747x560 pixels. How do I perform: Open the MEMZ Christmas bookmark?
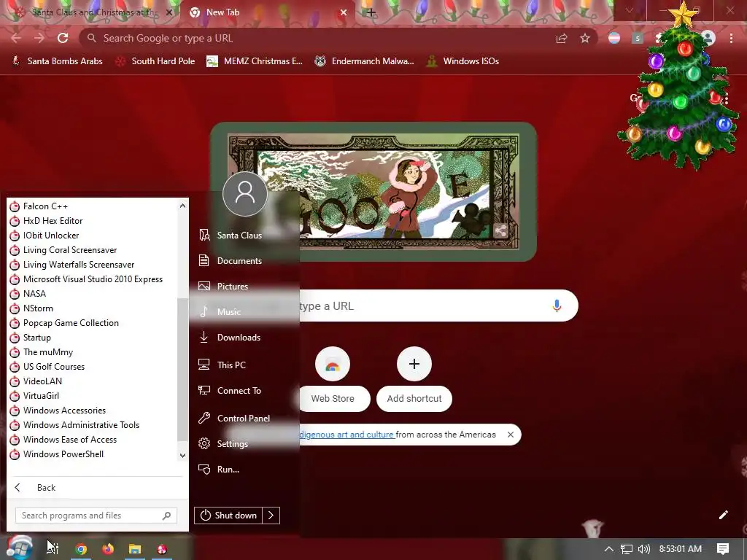(255, 61)
